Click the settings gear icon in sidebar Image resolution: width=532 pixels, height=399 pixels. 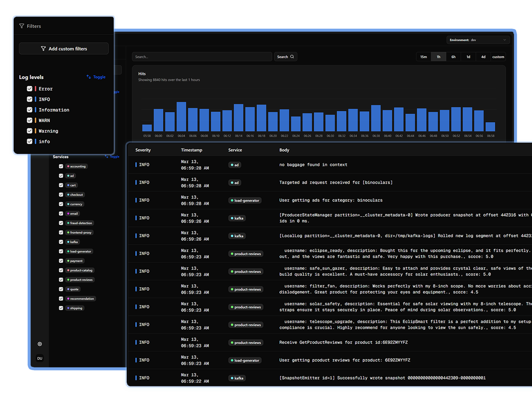40,344
